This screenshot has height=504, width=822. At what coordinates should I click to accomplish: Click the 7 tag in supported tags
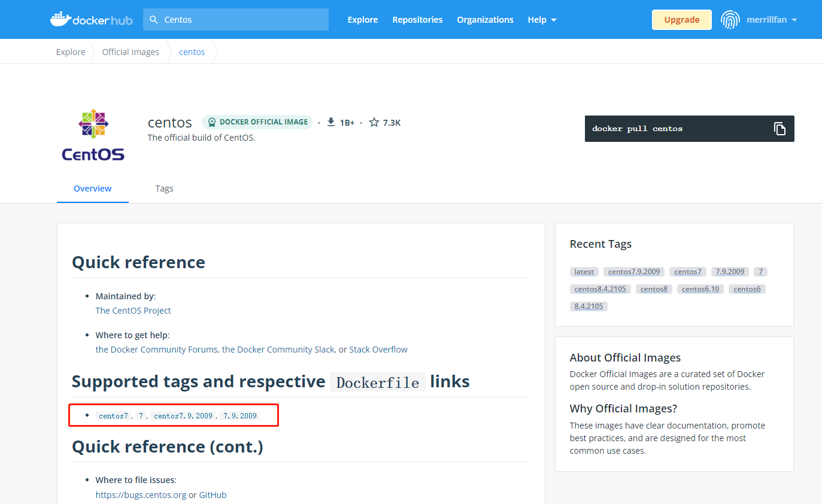pos(141,415)
